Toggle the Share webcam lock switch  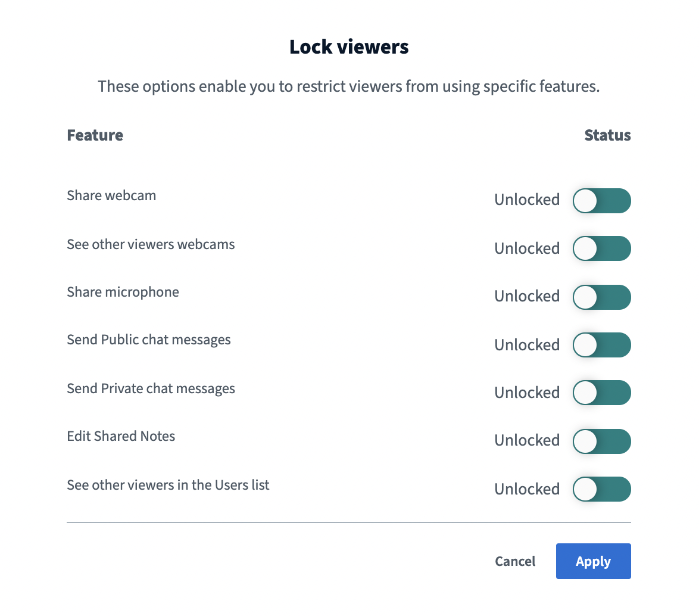(602, 201)
